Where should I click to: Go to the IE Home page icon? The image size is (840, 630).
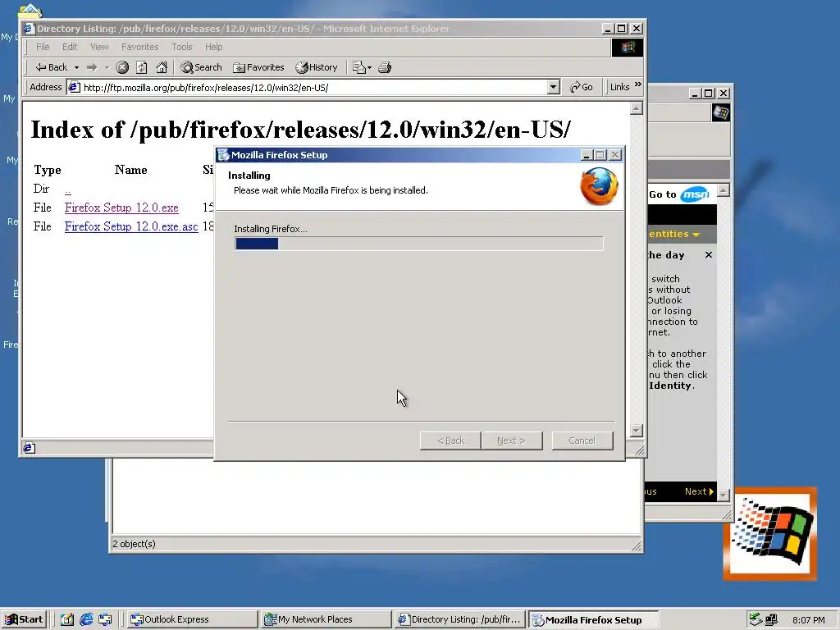162,67
